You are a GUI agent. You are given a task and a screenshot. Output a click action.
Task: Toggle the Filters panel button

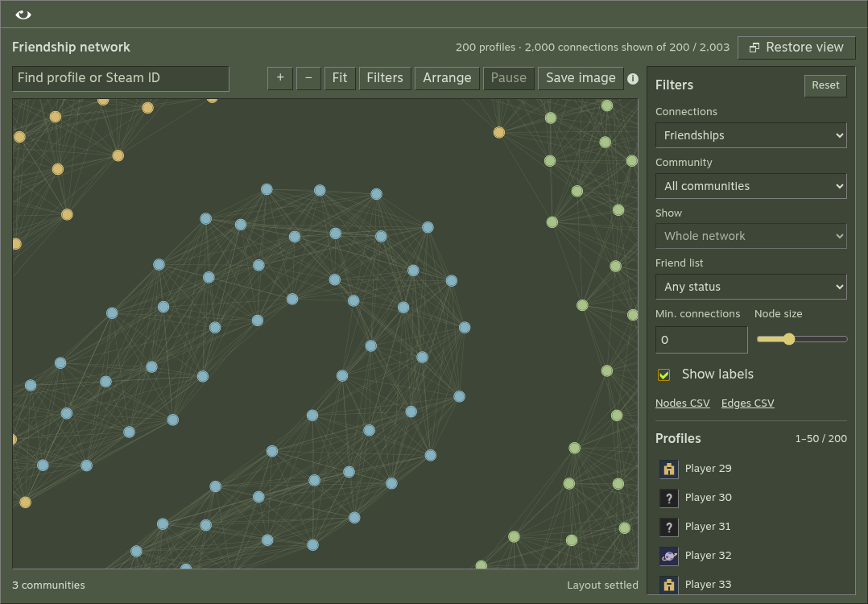(x=385, y=78)
